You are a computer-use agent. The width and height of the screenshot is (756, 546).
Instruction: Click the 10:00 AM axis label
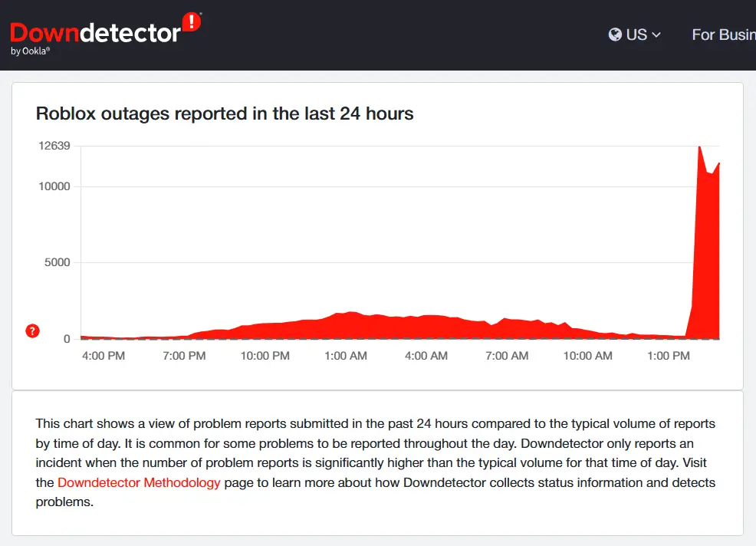[x=587, y=355]
